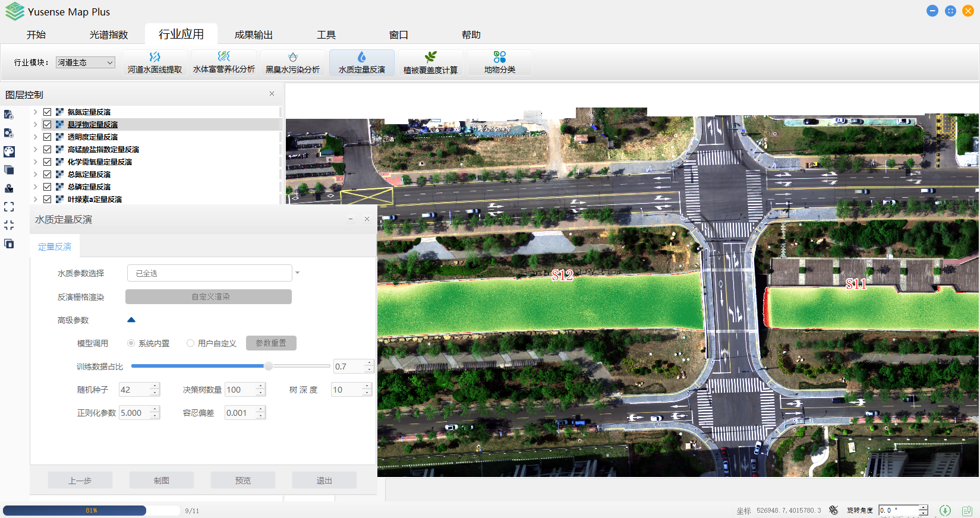Select the 黑臭水污染分析 tool
980x518 pixels.
(292, 62)
